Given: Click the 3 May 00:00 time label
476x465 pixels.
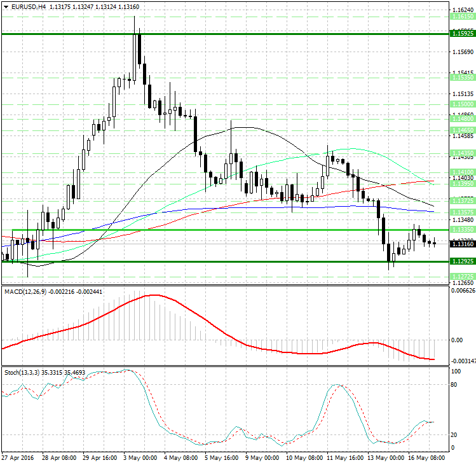Looking at the screenshot, I should click(x=140, y=458).
